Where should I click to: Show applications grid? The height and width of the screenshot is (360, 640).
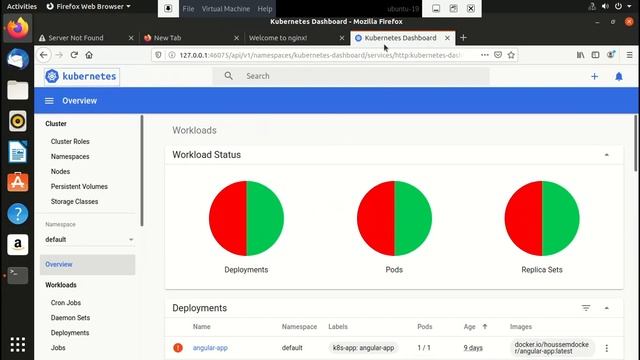(18, 344)
